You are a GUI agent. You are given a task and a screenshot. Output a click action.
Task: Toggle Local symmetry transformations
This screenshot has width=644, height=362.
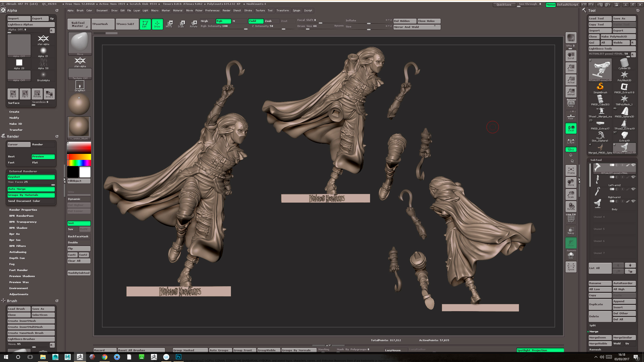click(x=571, y=128)
